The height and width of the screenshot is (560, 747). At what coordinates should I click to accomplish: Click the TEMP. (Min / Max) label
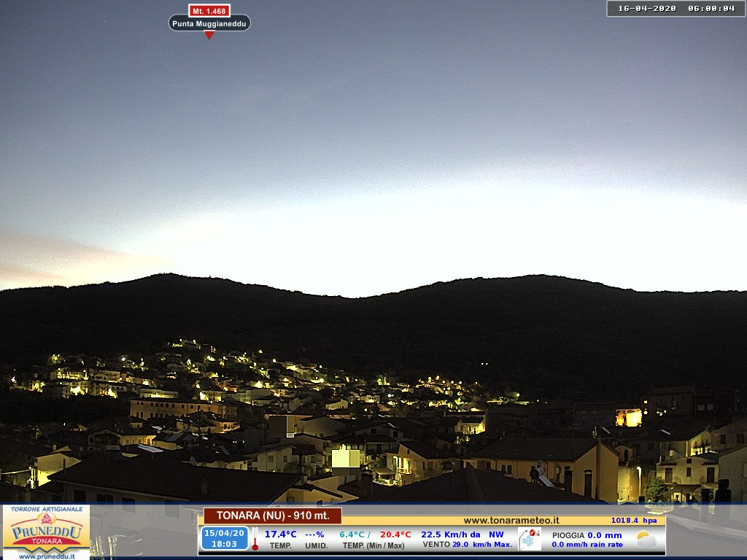(373, 545)
